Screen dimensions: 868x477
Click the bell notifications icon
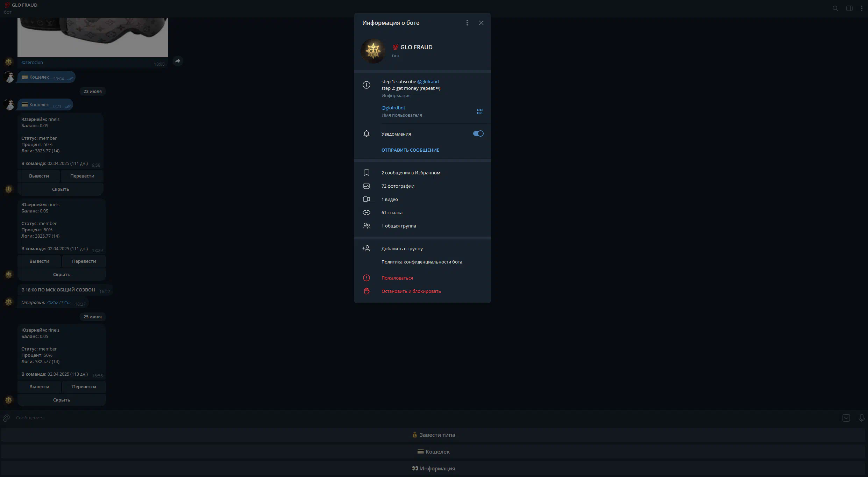click(367, 133)
